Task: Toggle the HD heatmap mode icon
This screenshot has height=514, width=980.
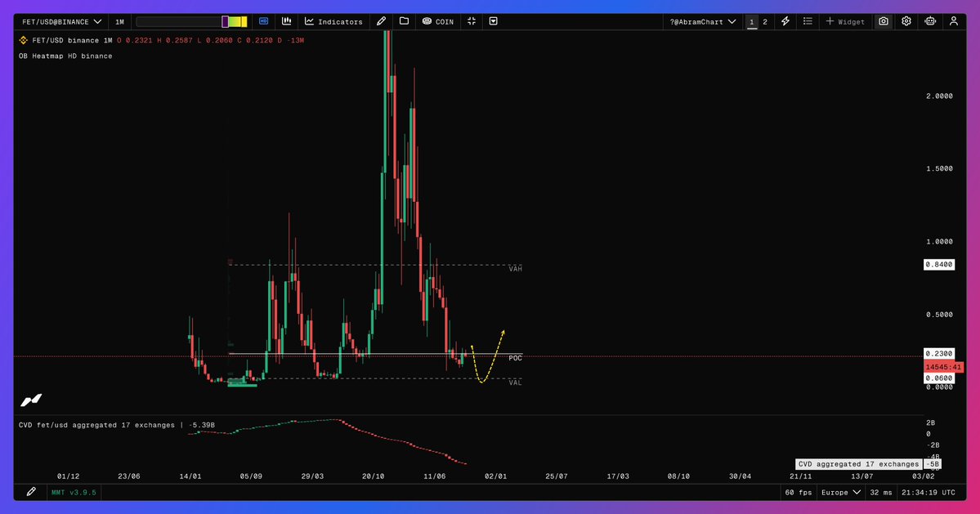Action: pyautogui.click(x=264, y=21)
